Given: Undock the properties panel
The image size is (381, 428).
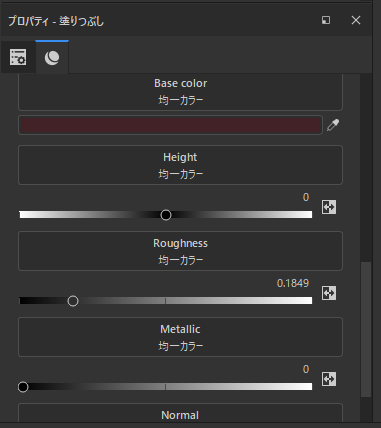Looking at the screenshot, I should [x=326, y=20].
